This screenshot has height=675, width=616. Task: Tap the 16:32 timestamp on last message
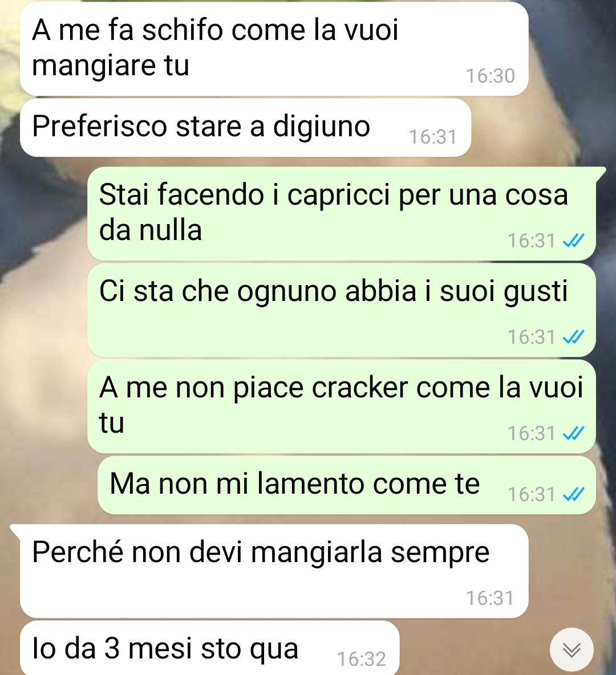point(362,660)
